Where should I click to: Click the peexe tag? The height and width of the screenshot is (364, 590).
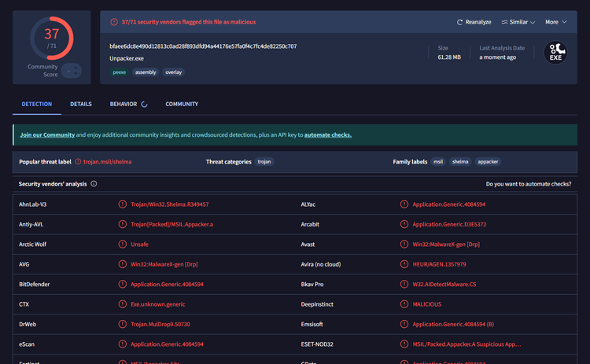coord(120,72)
